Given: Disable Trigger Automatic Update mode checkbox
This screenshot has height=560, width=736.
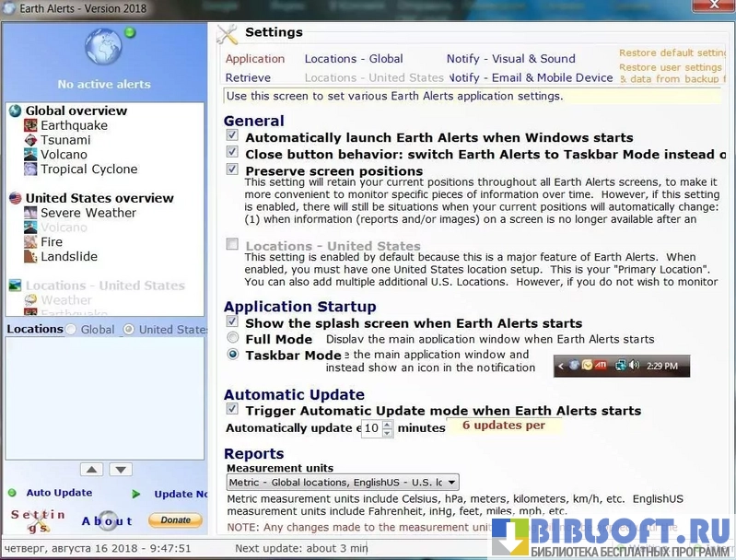Looking at the screenshot, I should click(x=232, y=410).
